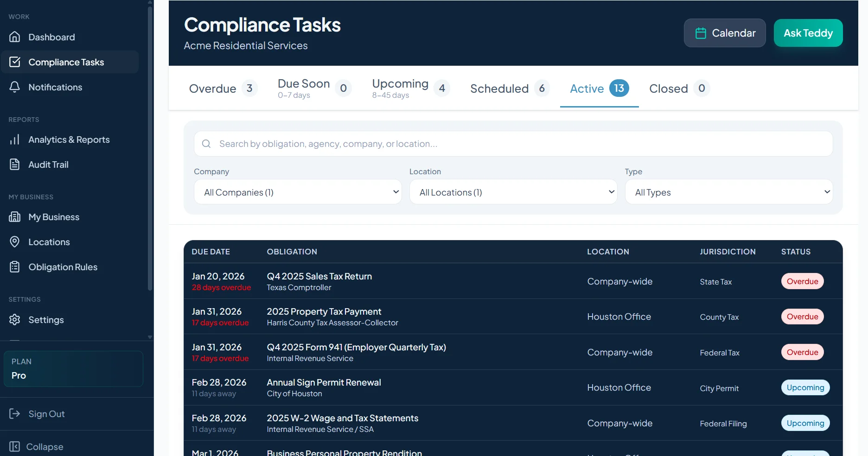
Task: Click the OBLIGATION column header
Action: (x=292, y=252)
